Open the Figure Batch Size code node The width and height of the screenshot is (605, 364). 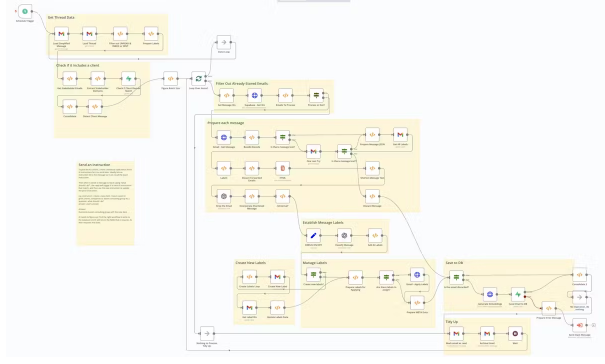click(170, 78)
